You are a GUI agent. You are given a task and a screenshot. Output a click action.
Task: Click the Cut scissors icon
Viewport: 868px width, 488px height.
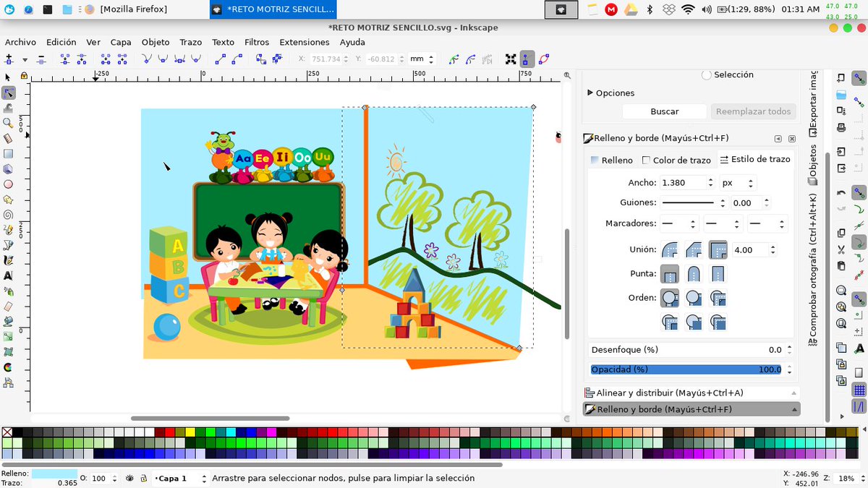[841, 249]
